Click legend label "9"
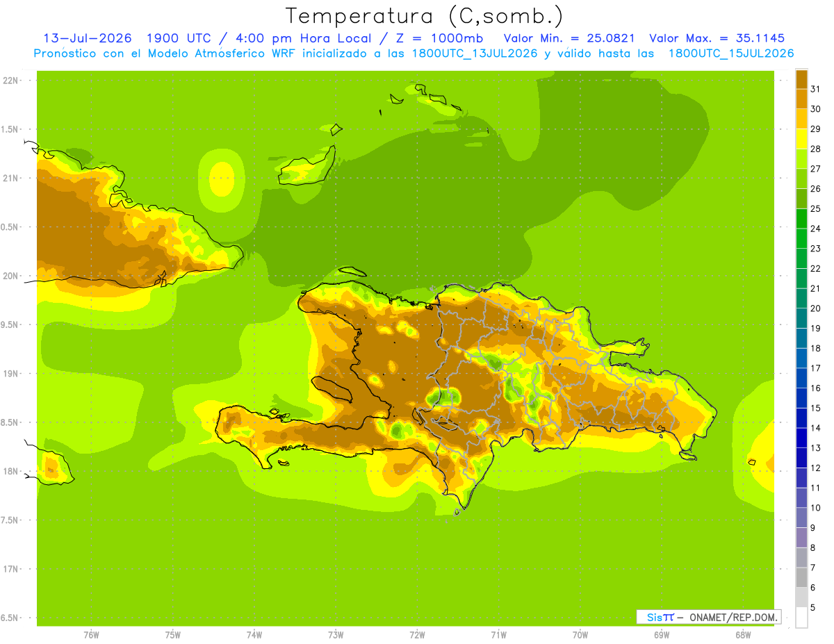 [812, 528]
